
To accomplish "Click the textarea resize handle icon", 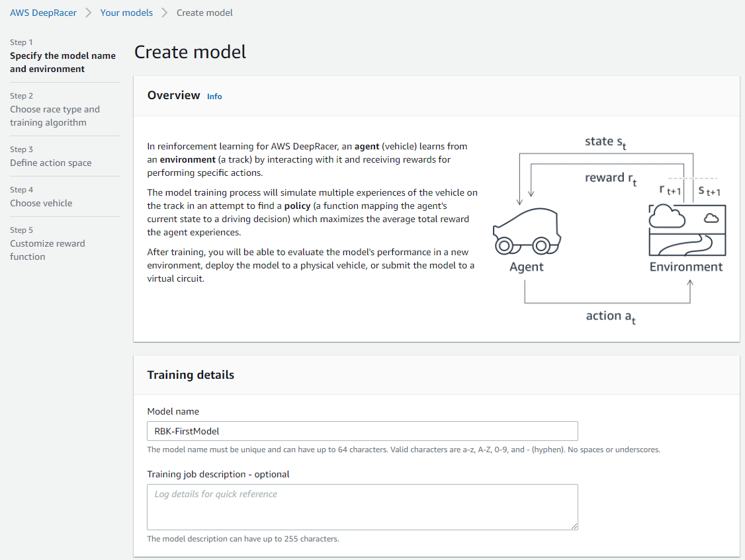I will (574, 526).
